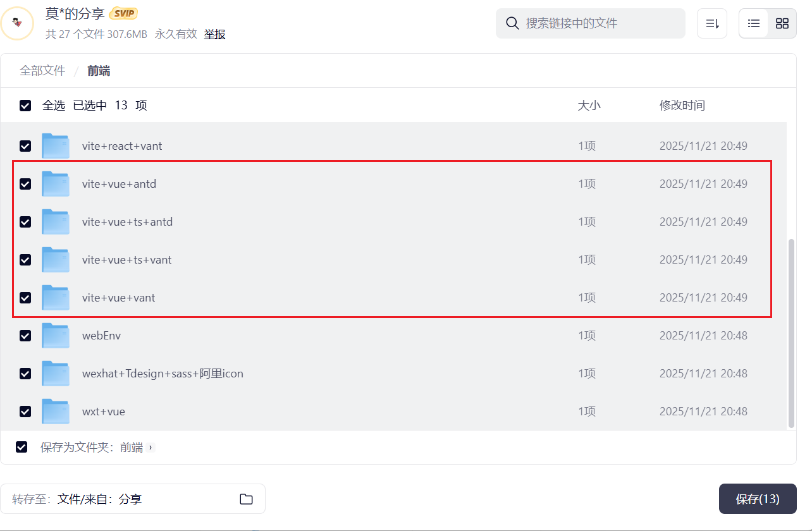Toggle the 保存为文件夹 checkbox
Viewport: 812px width, 531px height.
click(x=22, y=447)
